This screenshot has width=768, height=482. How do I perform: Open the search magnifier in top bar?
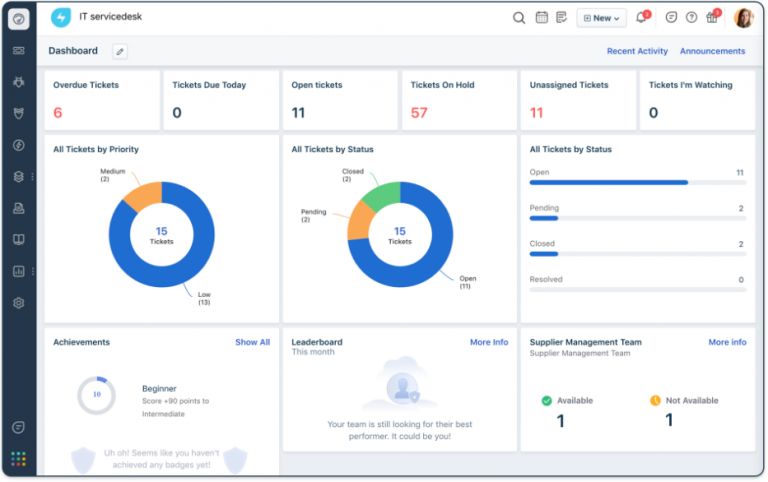519,18
